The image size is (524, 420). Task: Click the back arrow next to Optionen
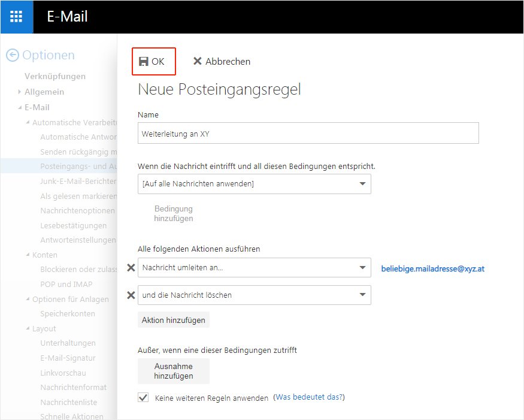13,55
